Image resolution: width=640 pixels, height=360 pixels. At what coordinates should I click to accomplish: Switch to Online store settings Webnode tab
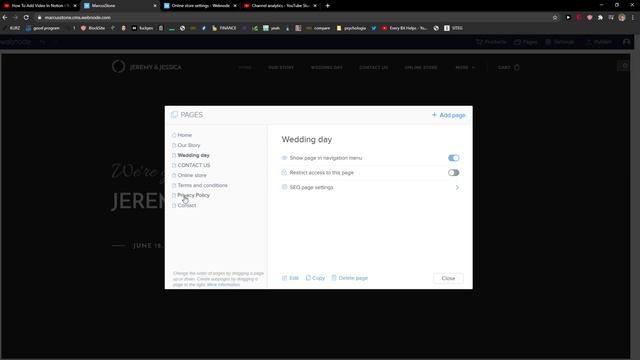[200, 6]
